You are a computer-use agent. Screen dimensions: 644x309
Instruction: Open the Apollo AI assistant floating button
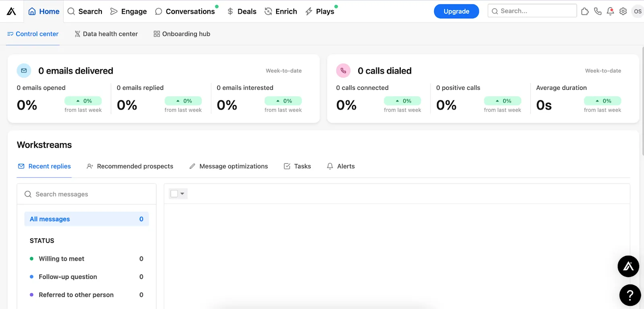tap(628, 266)
